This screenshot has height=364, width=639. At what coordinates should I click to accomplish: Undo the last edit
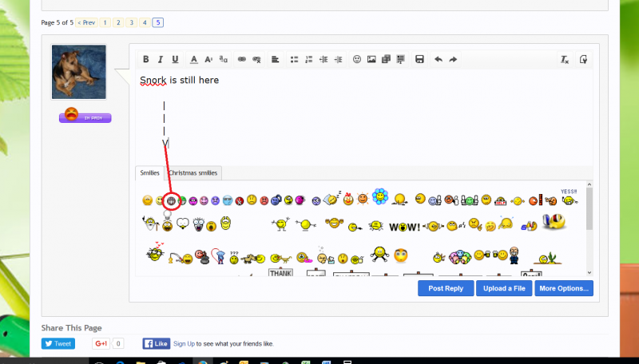[439, 59]
